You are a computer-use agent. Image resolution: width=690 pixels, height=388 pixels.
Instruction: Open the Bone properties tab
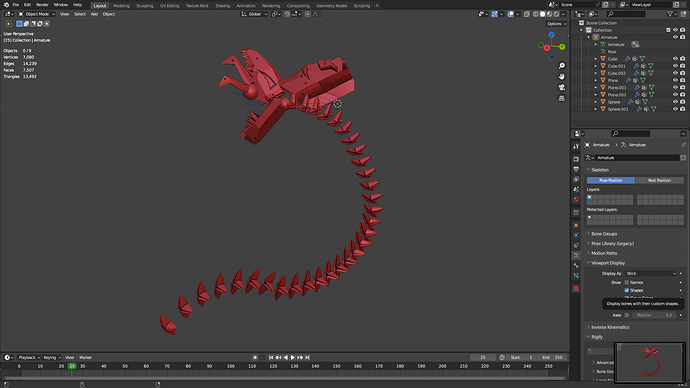(576, 265)
